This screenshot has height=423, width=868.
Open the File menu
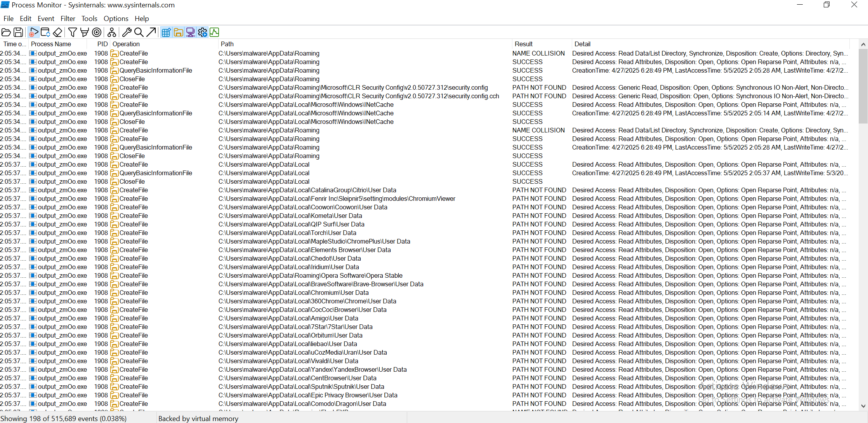tap(9, 19)
